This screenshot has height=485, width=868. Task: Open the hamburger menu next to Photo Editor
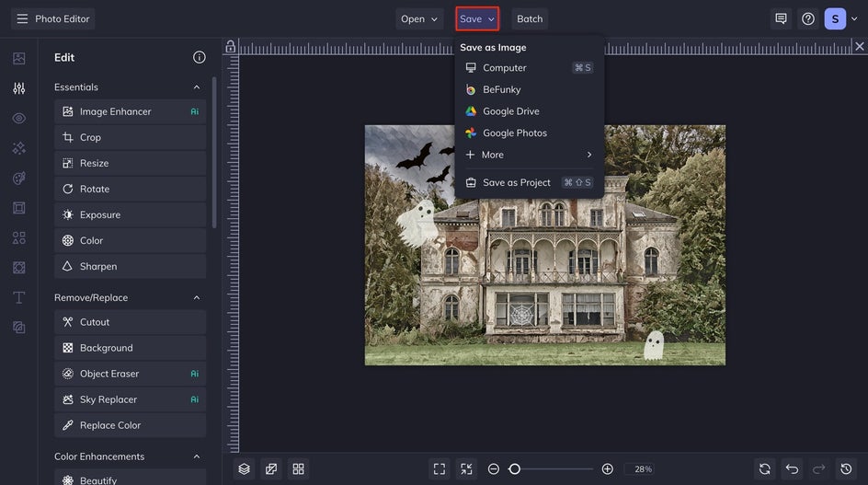[x=22, y=18]
